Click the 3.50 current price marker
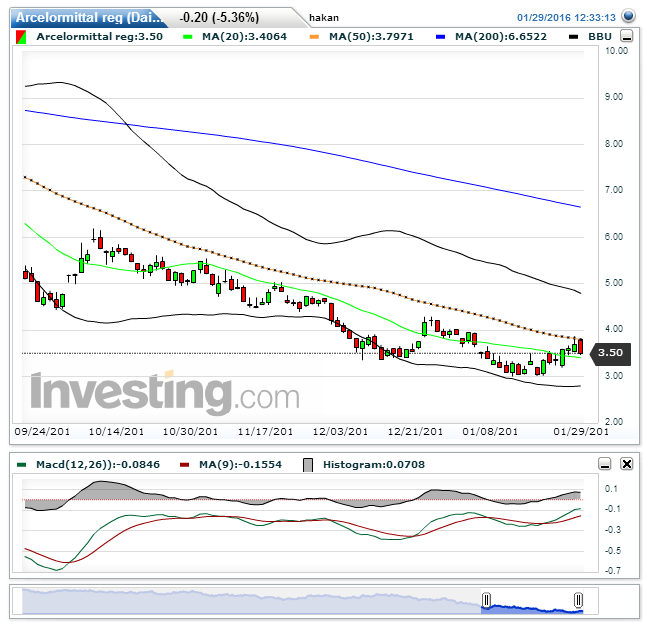Image resolution: width=650 pixels, height=627 pixels. (x=610, y=353)
